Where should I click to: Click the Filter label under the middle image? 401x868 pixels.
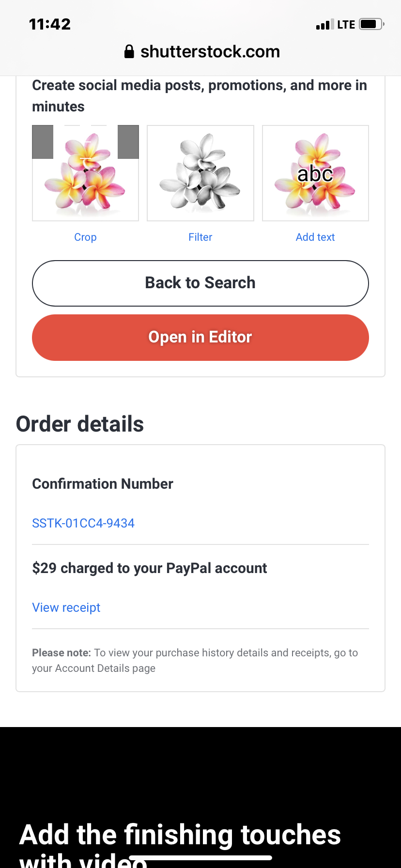pos(200,237)
